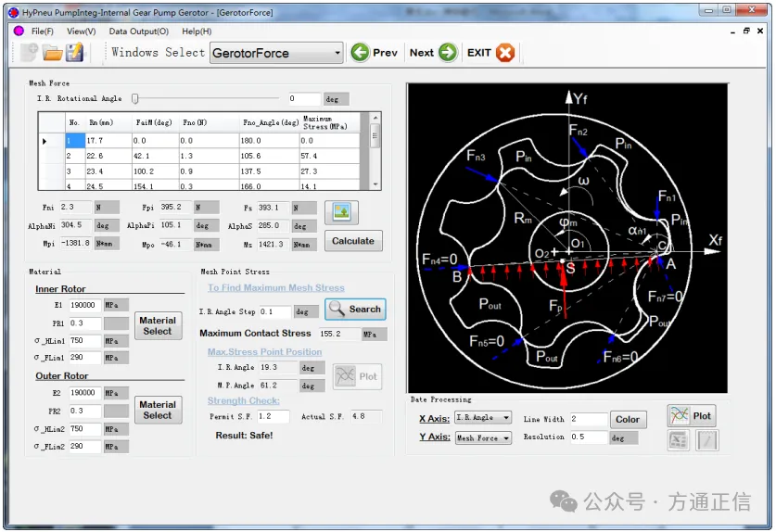Click the mesh table scroll up arrow
776x532 pixels.
click(x=375, y=118)
